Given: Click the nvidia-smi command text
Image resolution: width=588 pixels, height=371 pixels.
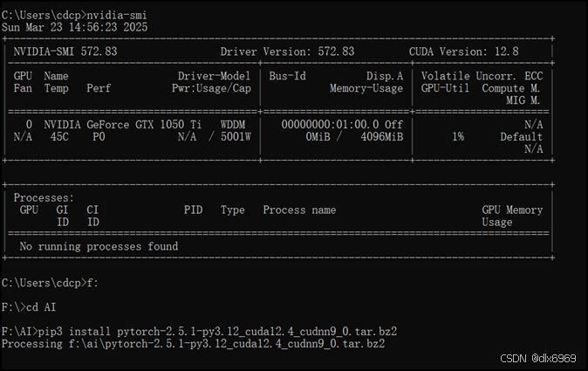Looking at the screenshot, I should click(x=117, y=15).
